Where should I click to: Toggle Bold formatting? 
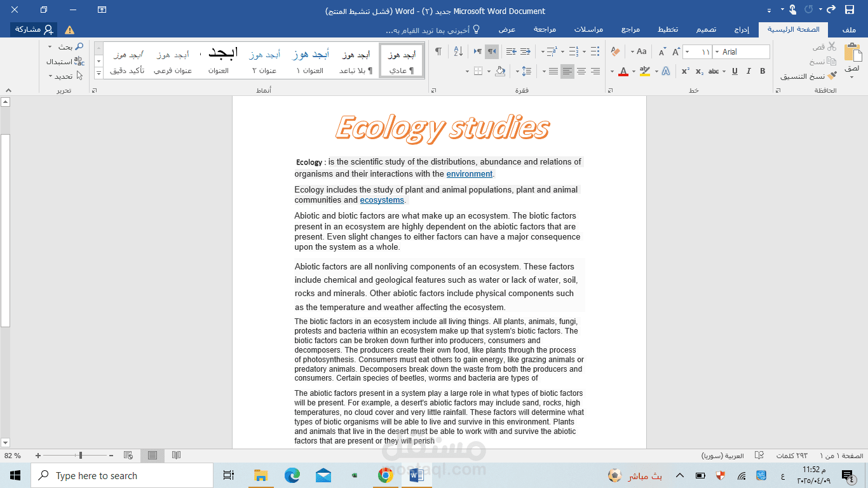(763, 71)
